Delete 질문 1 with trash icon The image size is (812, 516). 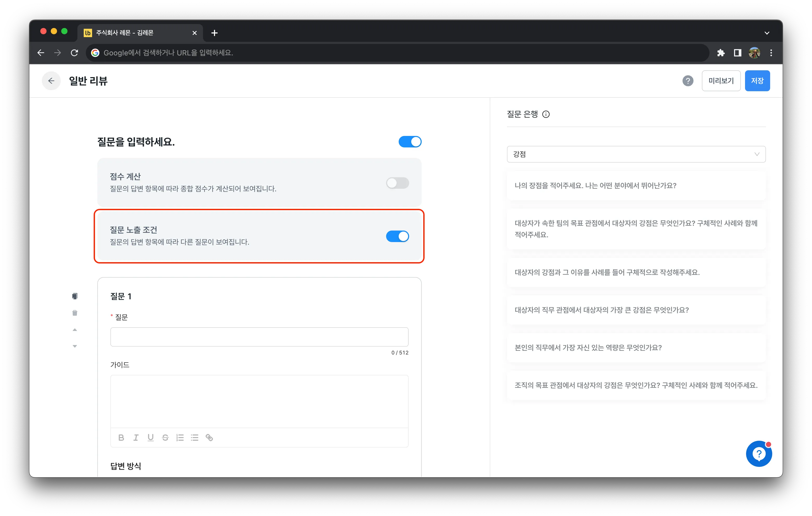[75, 313]
